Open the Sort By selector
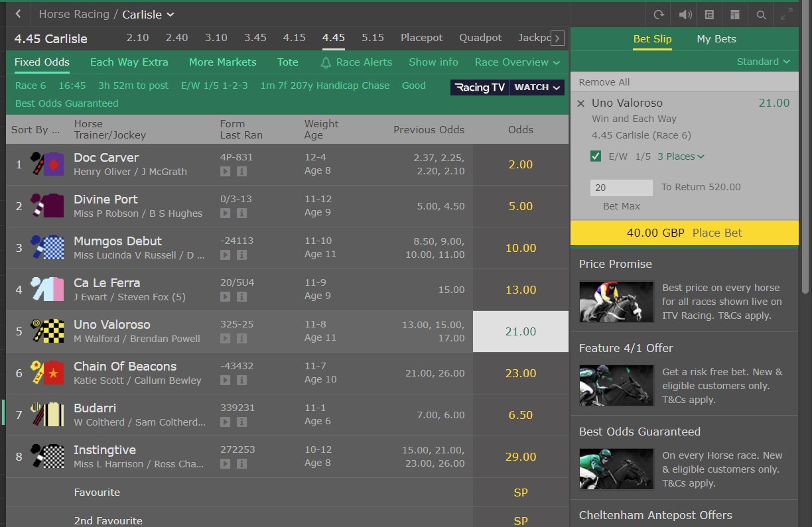Screen dimensions: 812x527 click(x=35, y=129)
